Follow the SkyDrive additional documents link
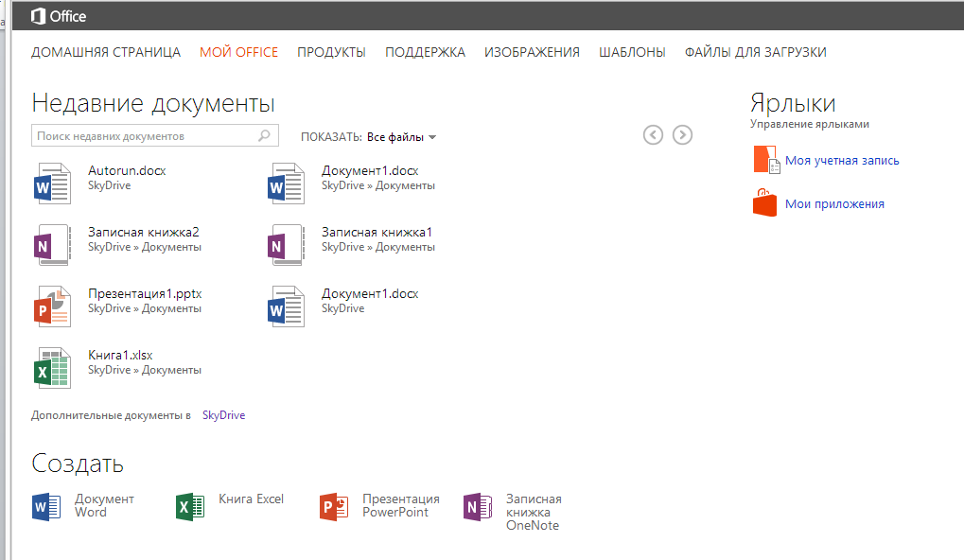 point(223,415)
